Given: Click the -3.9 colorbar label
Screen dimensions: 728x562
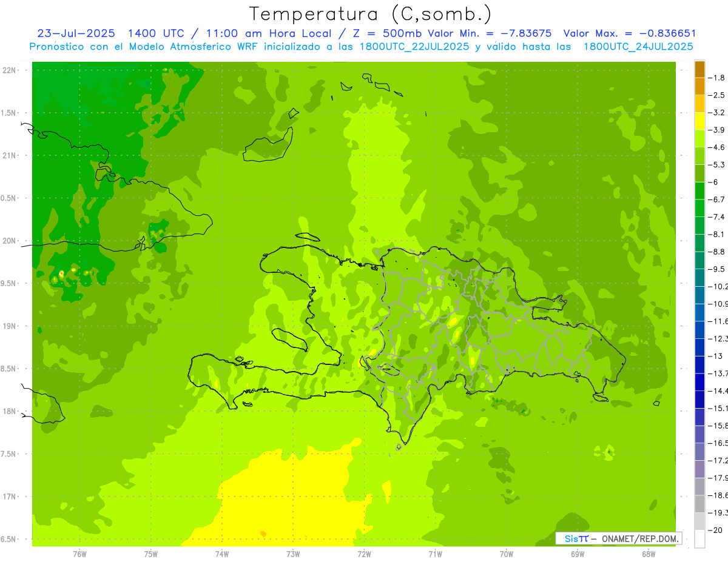Looking at the screenshot, I should point(716,130).
